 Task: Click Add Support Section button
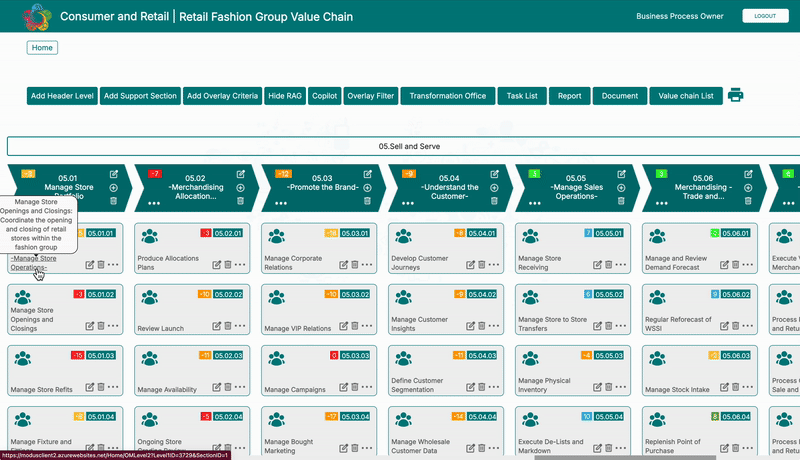click(x=140, y=96)
